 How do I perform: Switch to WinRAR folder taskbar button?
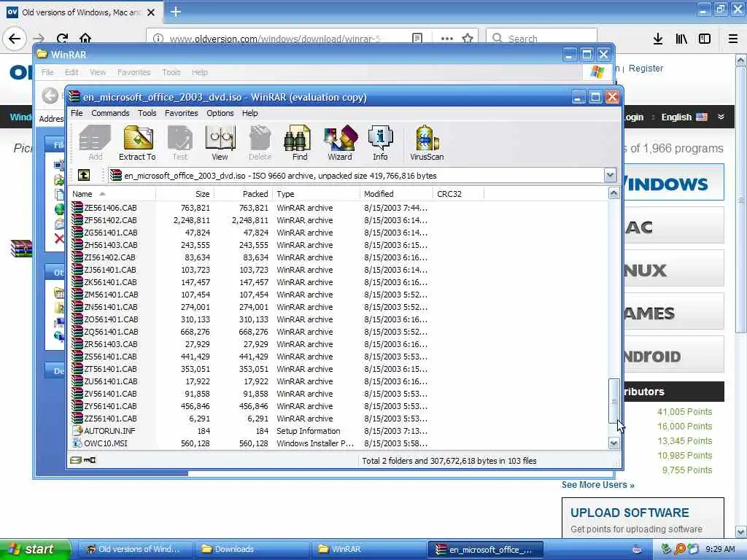pos(368,549)
